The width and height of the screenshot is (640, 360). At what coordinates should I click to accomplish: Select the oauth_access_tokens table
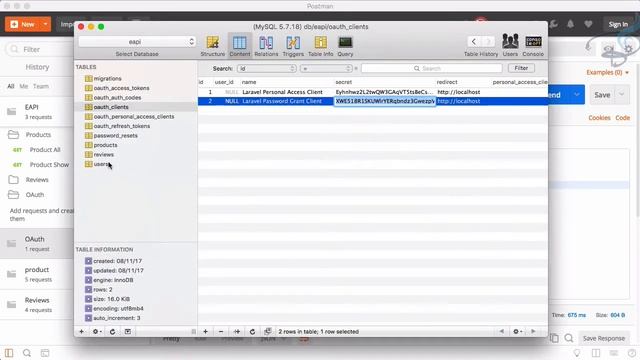[x=121, y=88]
